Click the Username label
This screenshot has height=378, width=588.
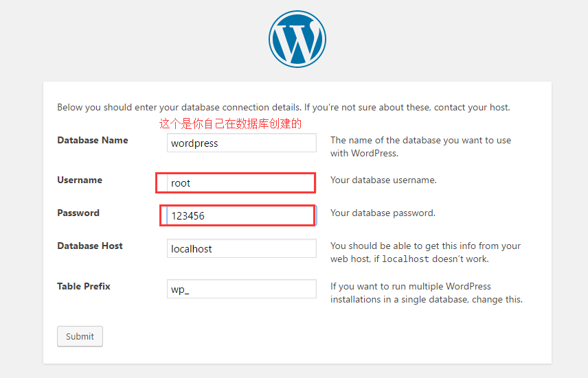(x=80, y=180)
